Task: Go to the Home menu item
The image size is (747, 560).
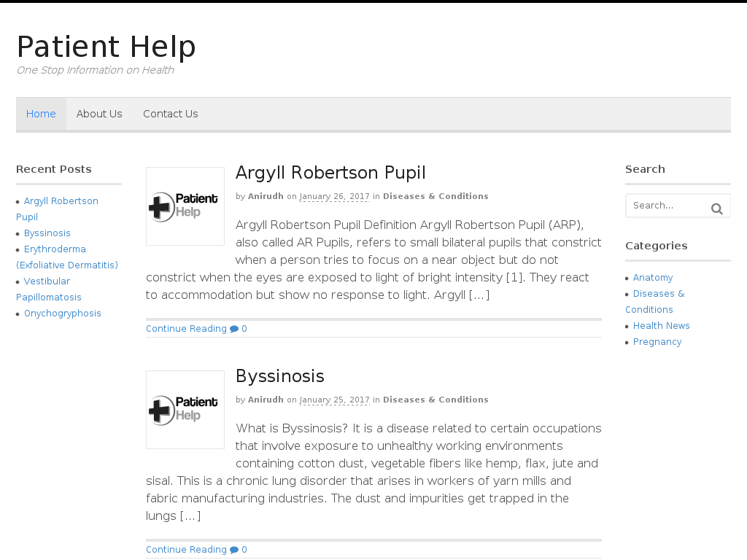Action: coord(41,114)
